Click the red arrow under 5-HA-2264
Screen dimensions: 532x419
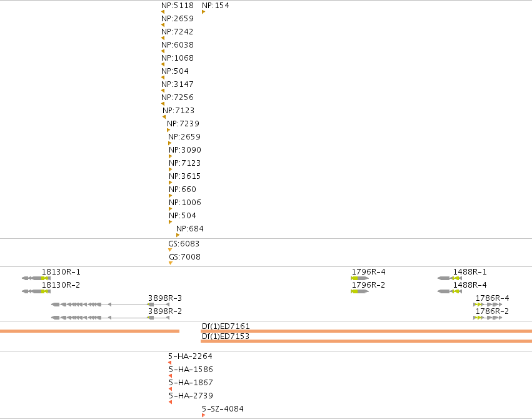coord(169,363)
